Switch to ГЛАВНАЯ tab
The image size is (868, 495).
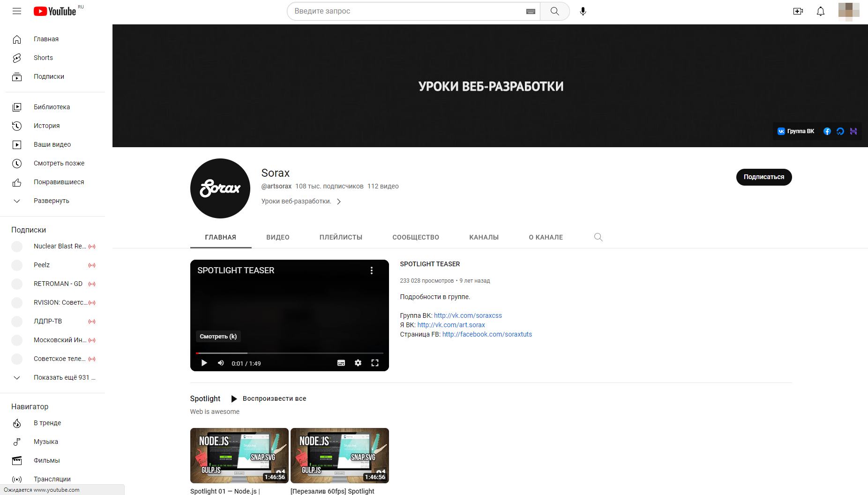[221, 237]
